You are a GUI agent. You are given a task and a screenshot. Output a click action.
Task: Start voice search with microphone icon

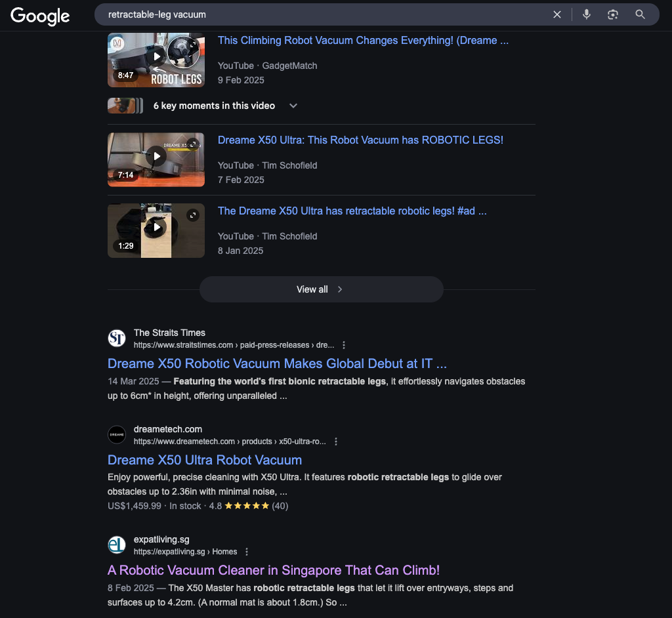[586, 14]
